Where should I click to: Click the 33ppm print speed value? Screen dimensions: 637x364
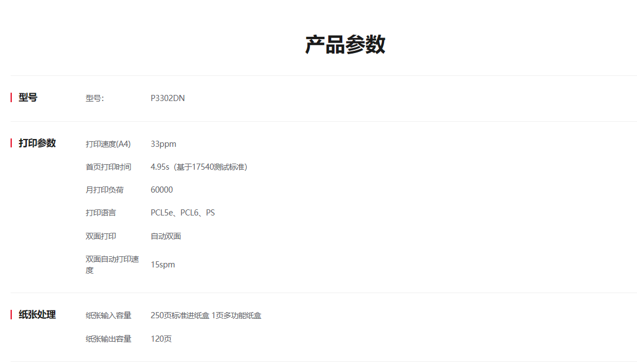[x=164, y=144]
